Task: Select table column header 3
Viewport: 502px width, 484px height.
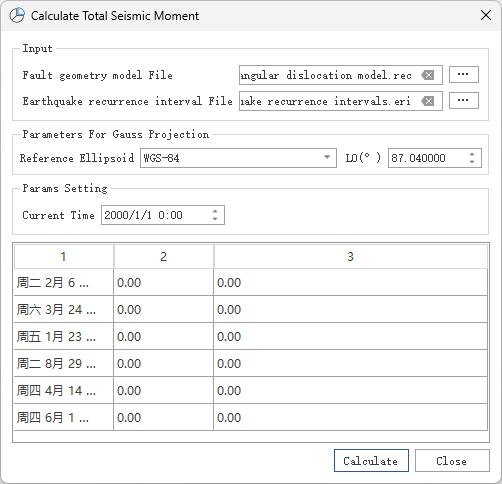Action: (350, 257)
